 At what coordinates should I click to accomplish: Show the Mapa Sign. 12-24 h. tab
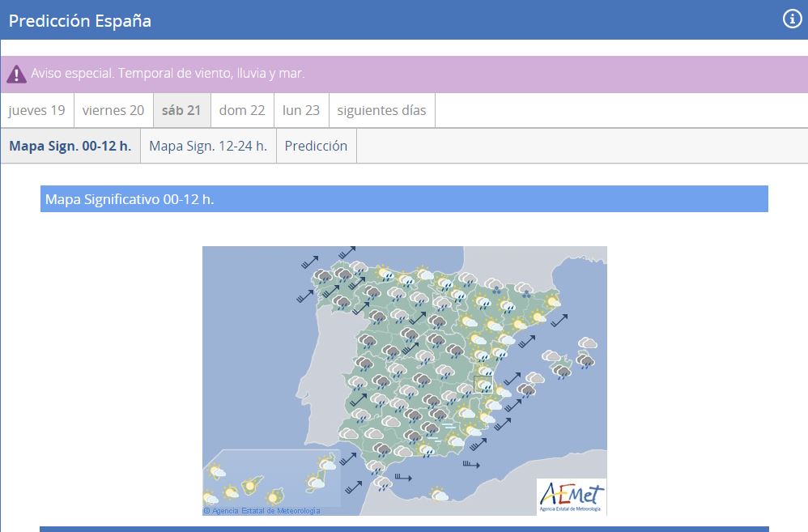click(208, 147)
